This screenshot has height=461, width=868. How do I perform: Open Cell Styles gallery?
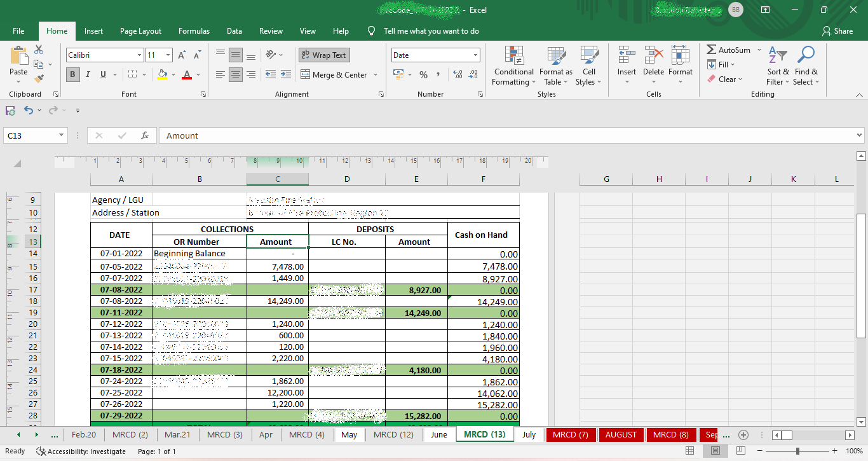[x=588, y=66]
